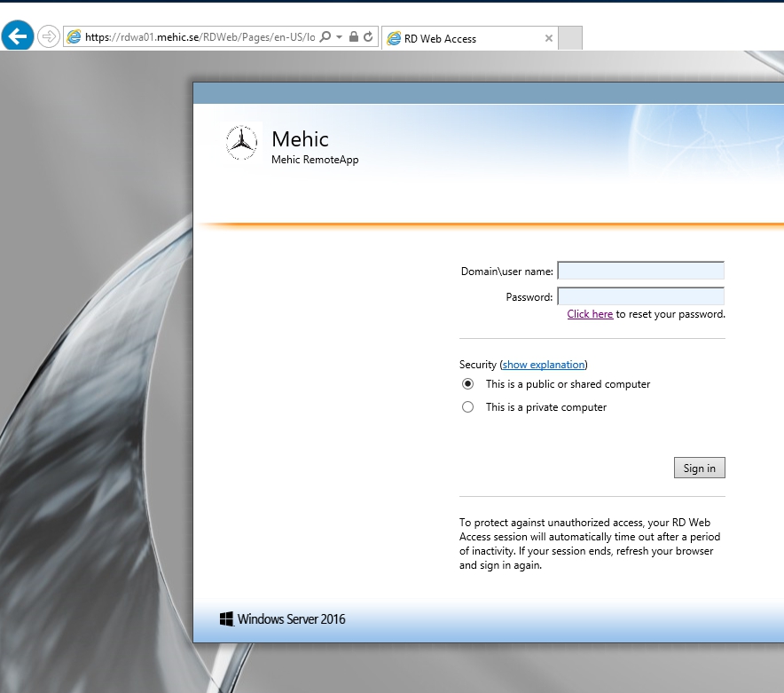Click the Domain\user name field
Image resolution: width=784 pixels, height=693 pixels.
tap(640, 271)
